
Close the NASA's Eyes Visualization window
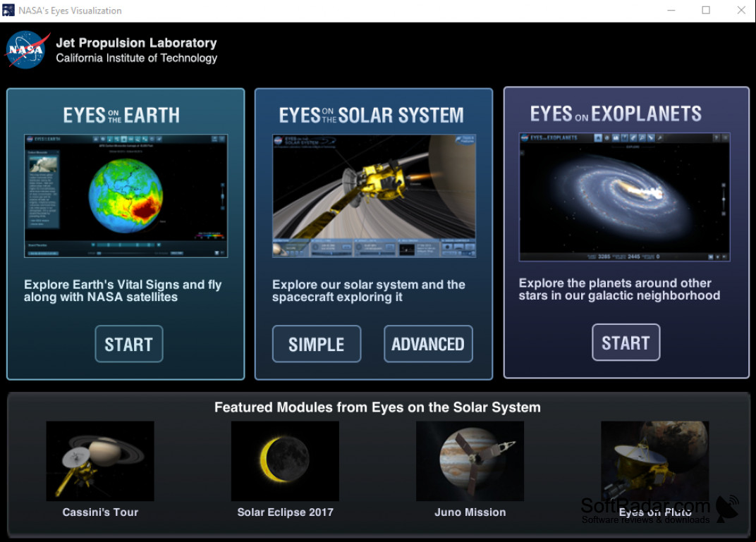pyautogui.click(x=741, y=10)
